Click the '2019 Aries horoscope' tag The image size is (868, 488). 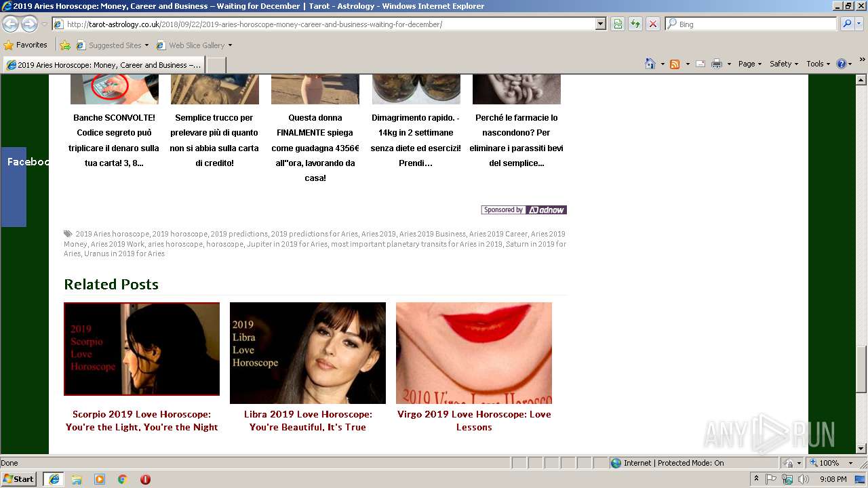click(x=112, y=234)
